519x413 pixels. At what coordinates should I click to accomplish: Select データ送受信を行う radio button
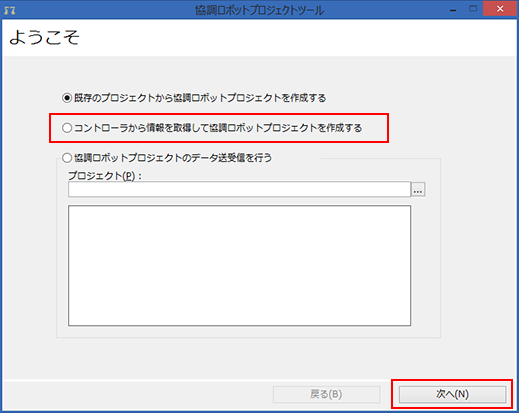point(67,158)
